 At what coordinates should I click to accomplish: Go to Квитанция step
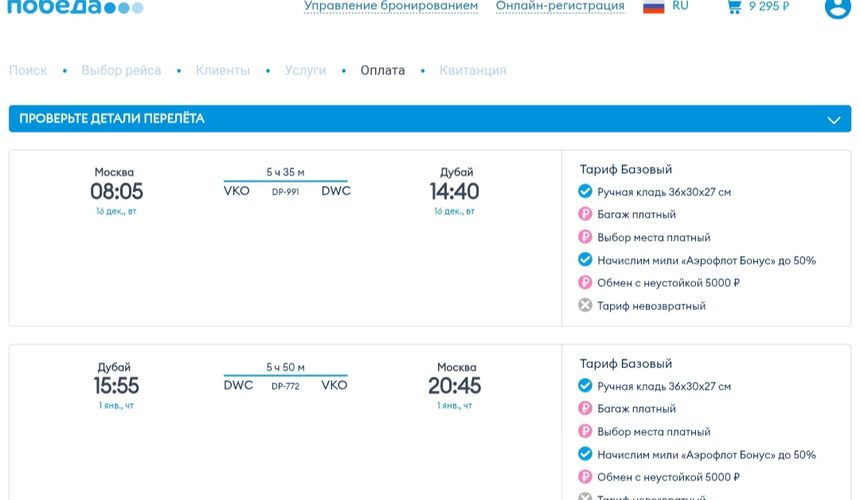[x=473, y=70]
